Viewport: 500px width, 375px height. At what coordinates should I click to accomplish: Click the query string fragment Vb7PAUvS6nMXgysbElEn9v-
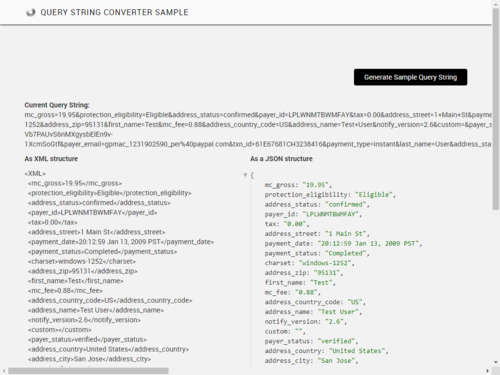[x=69, y=134]
